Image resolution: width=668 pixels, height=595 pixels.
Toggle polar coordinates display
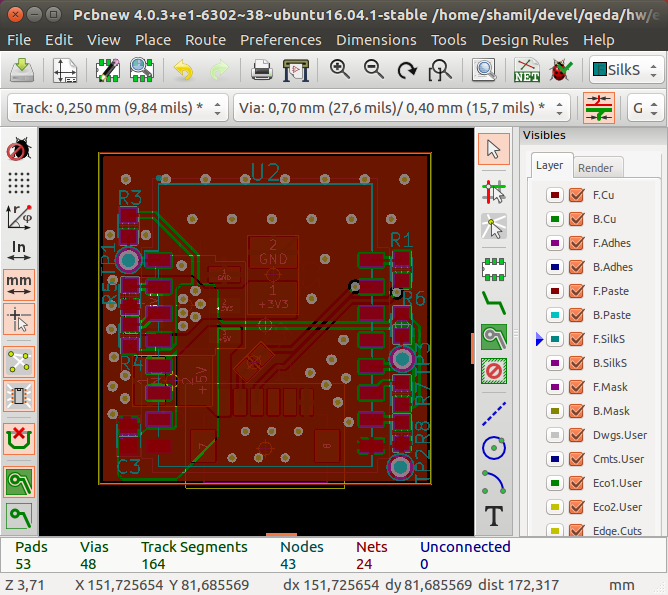(x=19, y=216)
